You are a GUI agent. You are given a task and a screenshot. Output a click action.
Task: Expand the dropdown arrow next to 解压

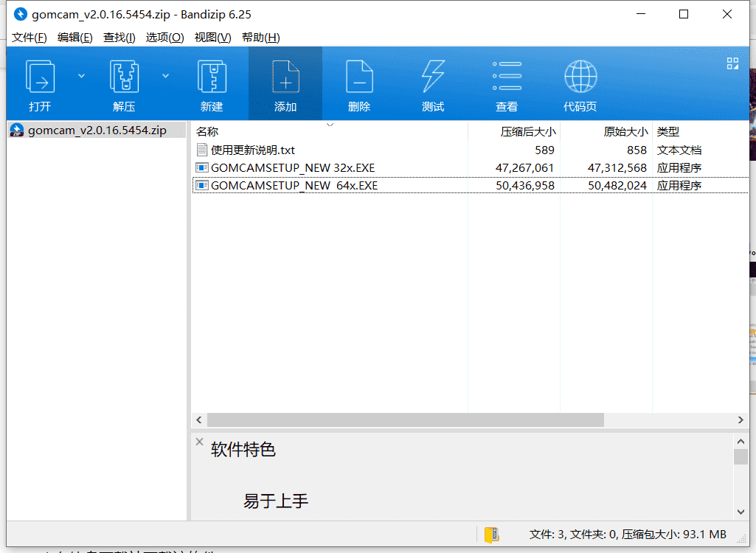[x=165, y=76]
